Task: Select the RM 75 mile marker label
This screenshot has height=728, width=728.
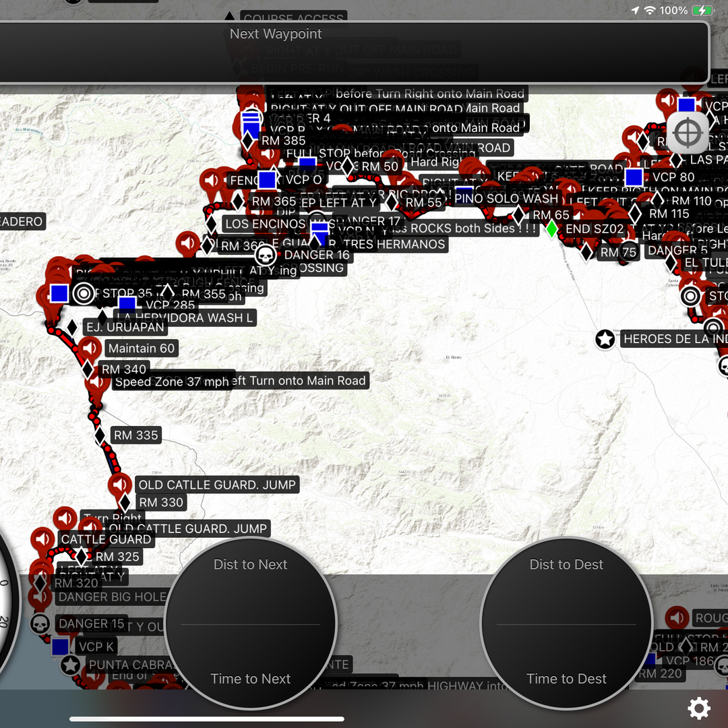Action: (619, 252)
